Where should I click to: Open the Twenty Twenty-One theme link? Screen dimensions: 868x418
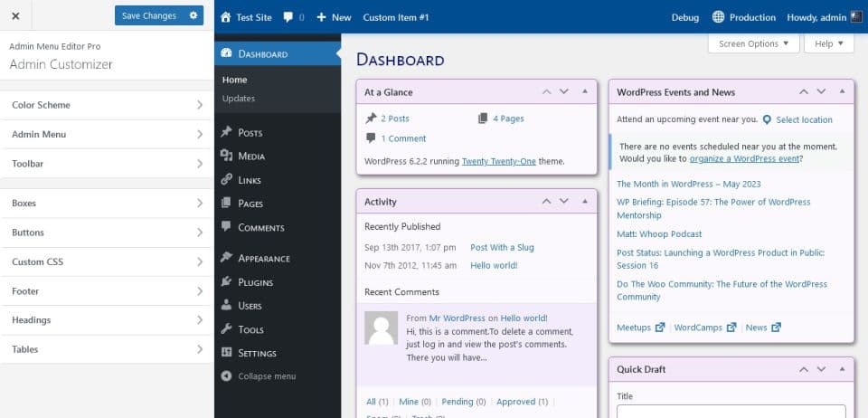[x=499, y=162]
